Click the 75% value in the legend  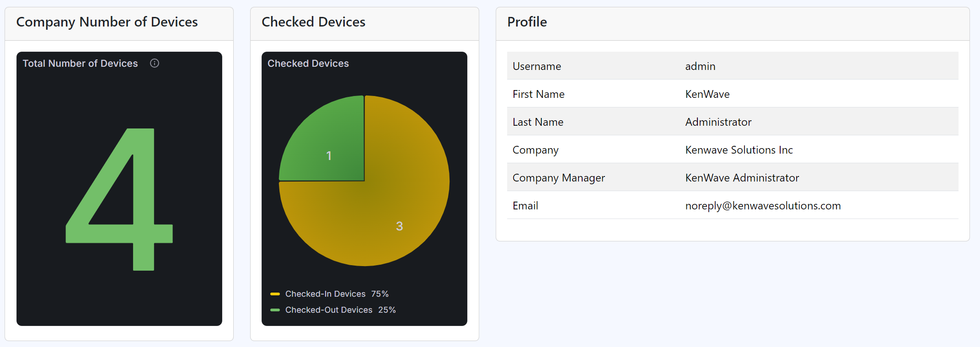(380, 294)
